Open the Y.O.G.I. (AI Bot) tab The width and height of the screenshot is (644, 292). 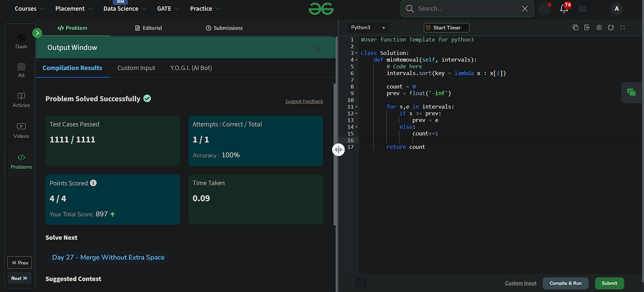click(x=191, y=68)
